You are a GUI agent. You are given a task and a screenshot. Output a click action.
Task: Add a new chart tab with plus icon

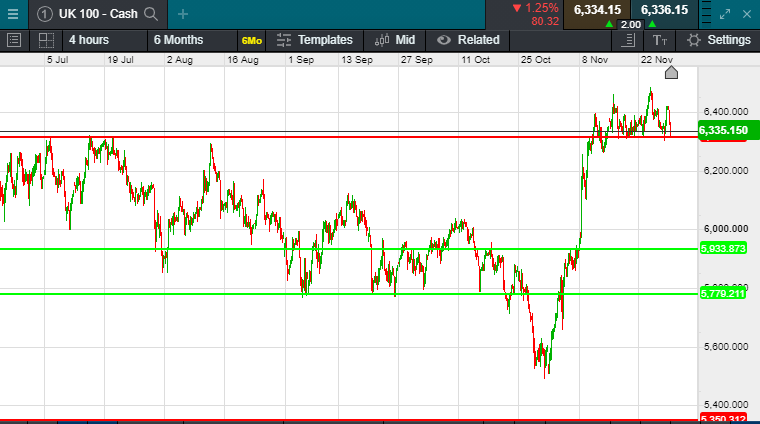183,15
